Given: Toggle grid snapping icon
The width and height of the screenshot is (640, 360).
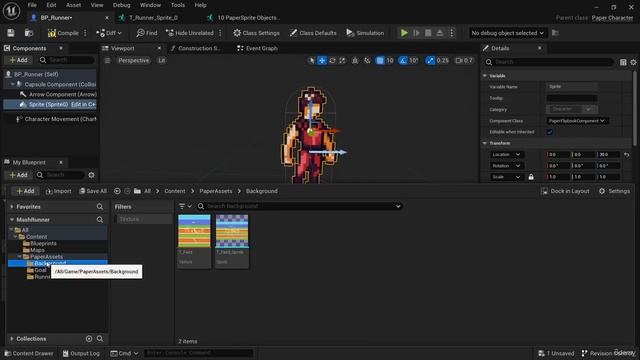Looking at the screenshot, I should (380, 60).
